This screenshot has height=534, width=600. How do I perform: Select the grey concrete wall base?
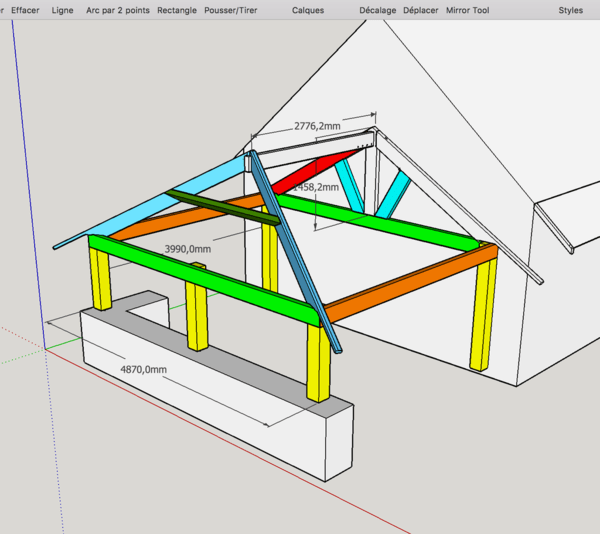tap(218, 386)
